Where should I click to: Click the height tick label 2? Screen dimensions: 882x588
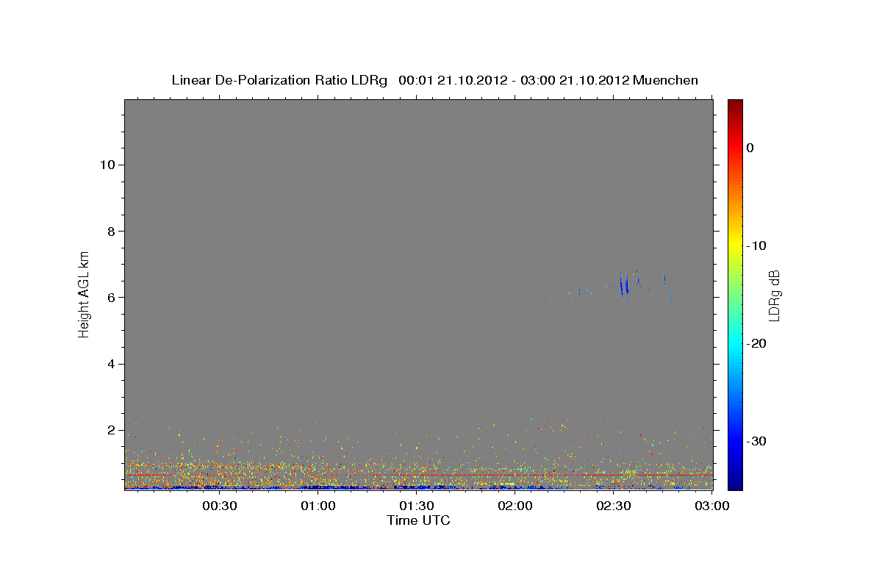[110, 430]
